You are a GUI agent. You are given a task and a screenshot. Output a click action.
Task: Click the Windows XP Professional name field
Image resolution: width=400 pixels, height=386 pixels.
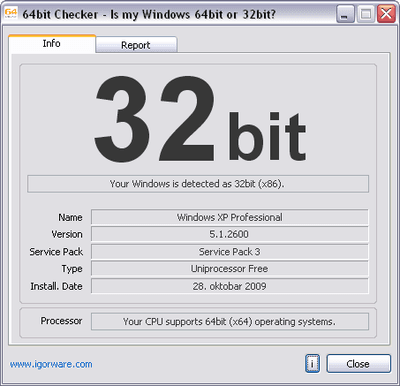(x=230, y=217)
